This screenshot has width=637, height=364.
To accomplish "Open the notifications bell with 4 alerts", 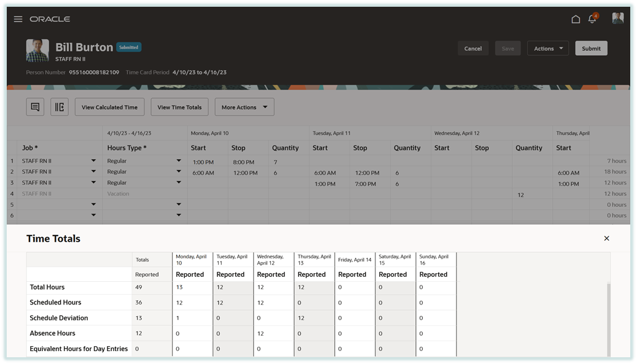I will point(591,19).
